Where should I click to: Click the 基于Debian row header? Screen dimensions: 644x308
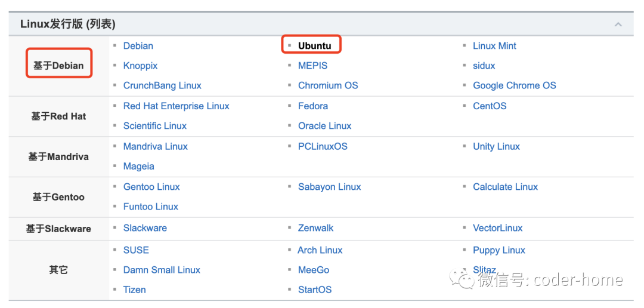tap(58, 66)
